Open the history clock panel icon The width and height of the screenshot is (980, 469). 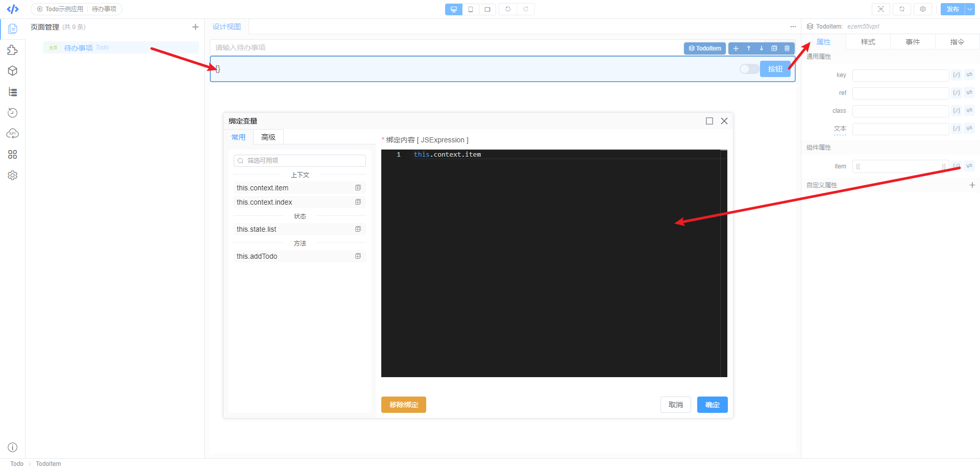tap(13, 113)
